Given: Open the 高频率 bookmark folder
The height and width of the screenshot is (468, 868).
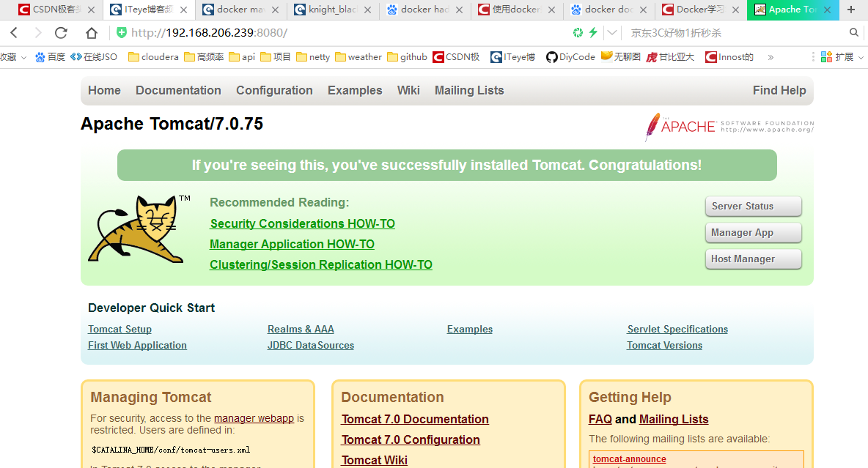Looking at the screenshot, I should point(204,57).
